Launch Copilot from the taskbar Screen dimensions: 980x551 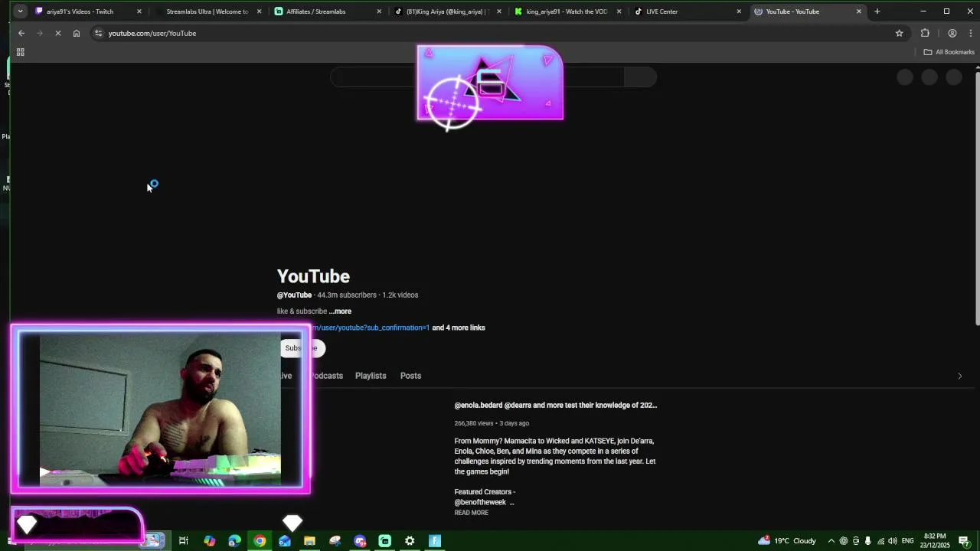(x=209, y=541)
